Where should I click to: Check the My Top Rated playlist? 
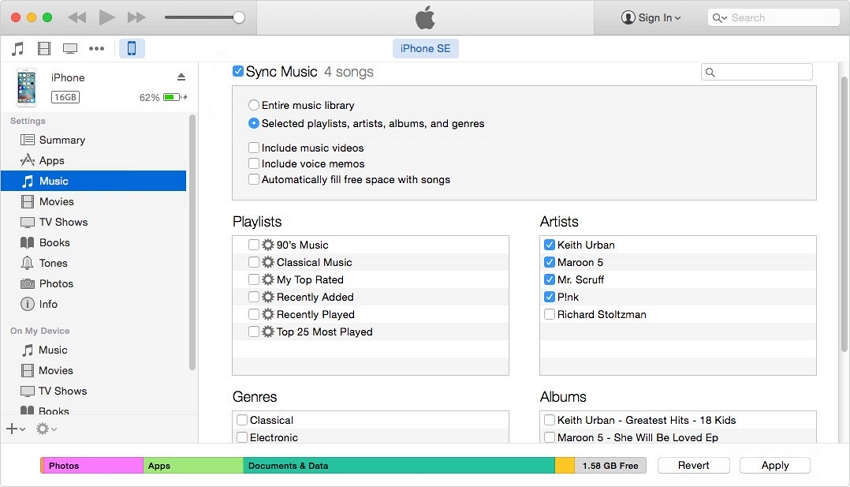[254, 279]
